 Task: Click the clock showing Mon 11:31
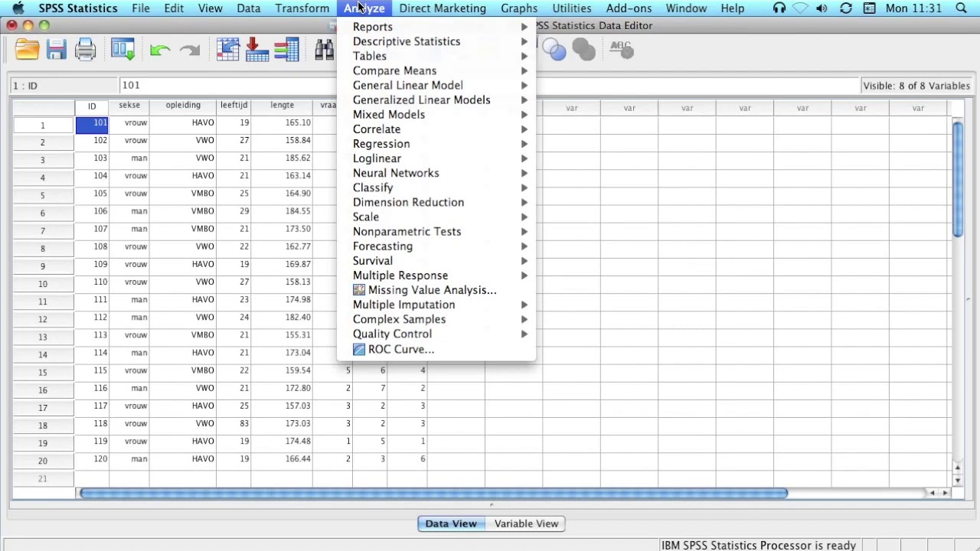point(913,8)
